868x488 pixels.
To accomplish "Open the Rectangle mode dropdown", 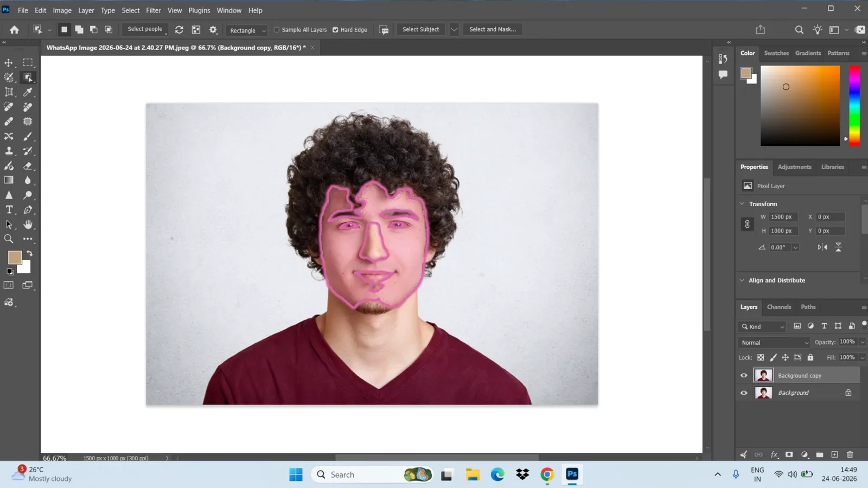I will coord(247,30).
